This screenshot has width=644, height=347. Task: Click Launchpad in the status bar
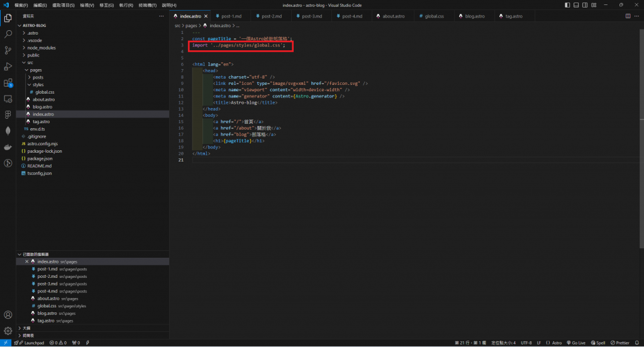[30, 343]
